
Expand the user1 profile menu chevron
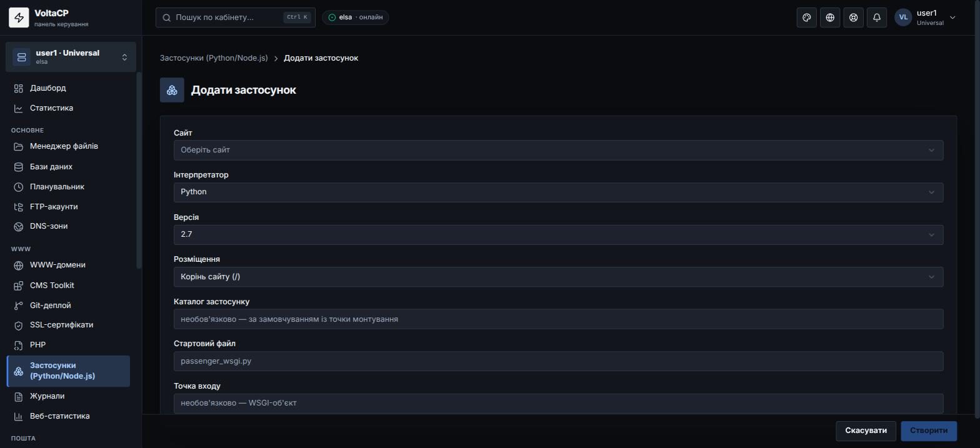[x=952, y=17]
